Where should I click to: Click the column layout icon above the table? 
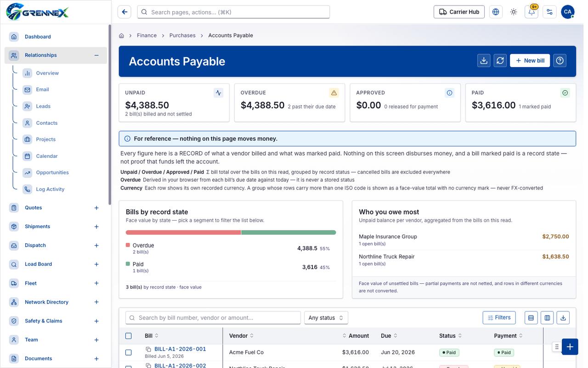click(547, 317)
